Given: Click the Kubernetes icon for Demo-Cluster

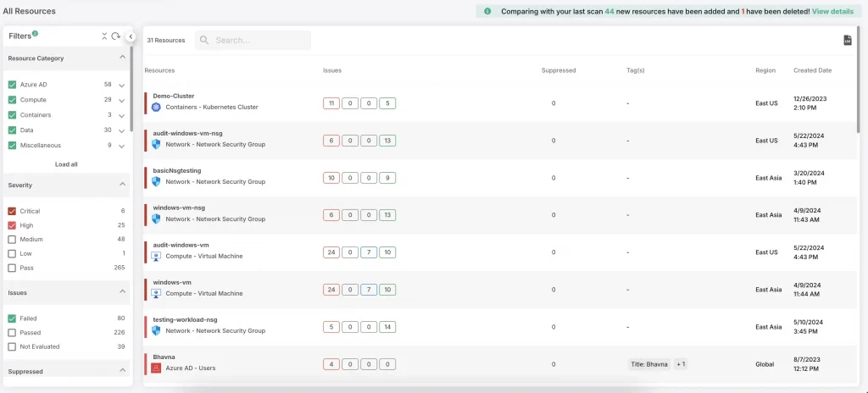Looking at the screenshot, I should pos(156,108).
